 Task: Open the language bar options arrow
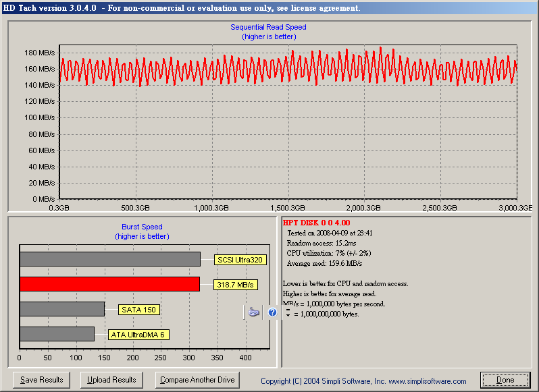pyautogui.click(x=288, y=312)
